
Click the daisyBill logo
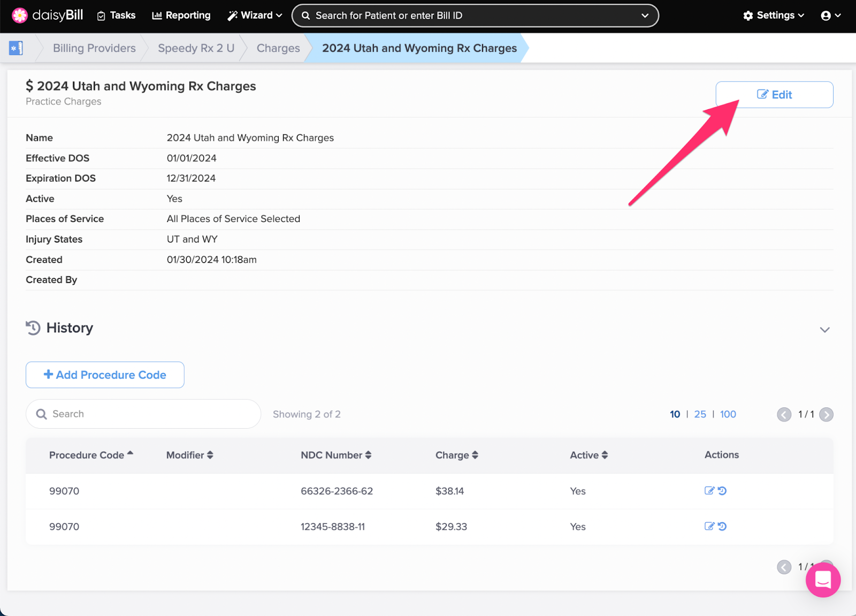[x=48, y=16]
